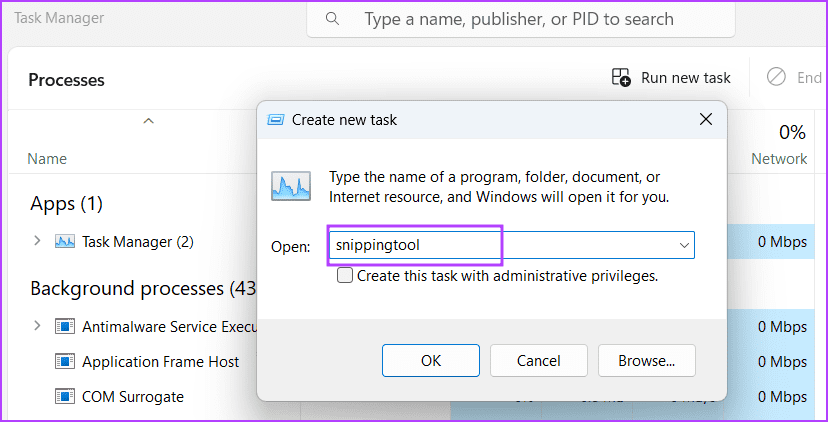
Task: Select the Background processes group heading
Action: click(143, 289)
